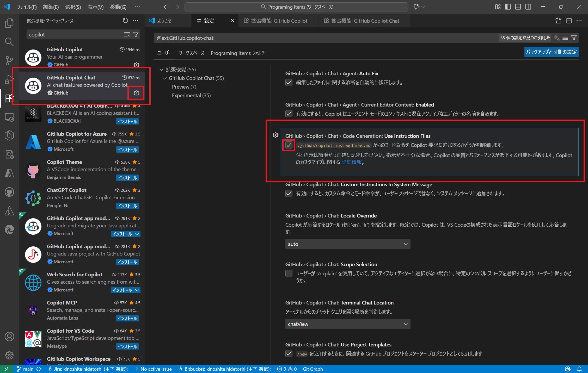This screenshot has width=588, height=373.
Task: Open the Locale Override dropdown showing auto
Action: coord(347,244)
